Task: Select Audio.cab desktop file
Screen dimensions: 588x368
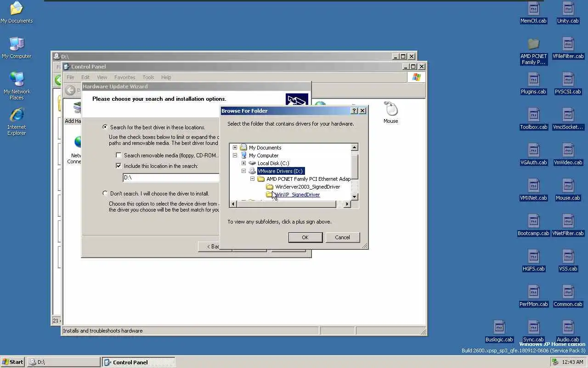Action: (568, 331)
